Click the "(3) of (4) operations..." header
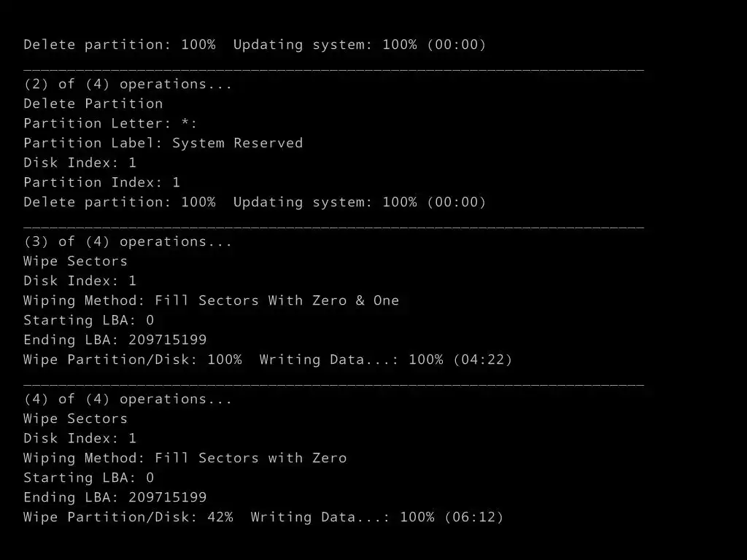Image resolution: width=747 pixels, height=560 pixels. click(x=128, y=241)
